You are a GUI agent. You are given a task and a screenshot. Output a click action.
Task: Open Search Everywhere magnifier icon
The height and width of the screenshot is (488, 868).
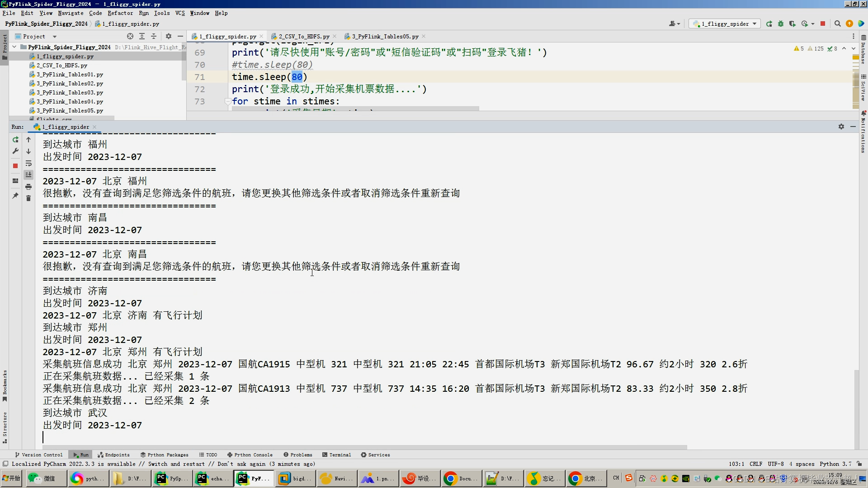point(837,24)
